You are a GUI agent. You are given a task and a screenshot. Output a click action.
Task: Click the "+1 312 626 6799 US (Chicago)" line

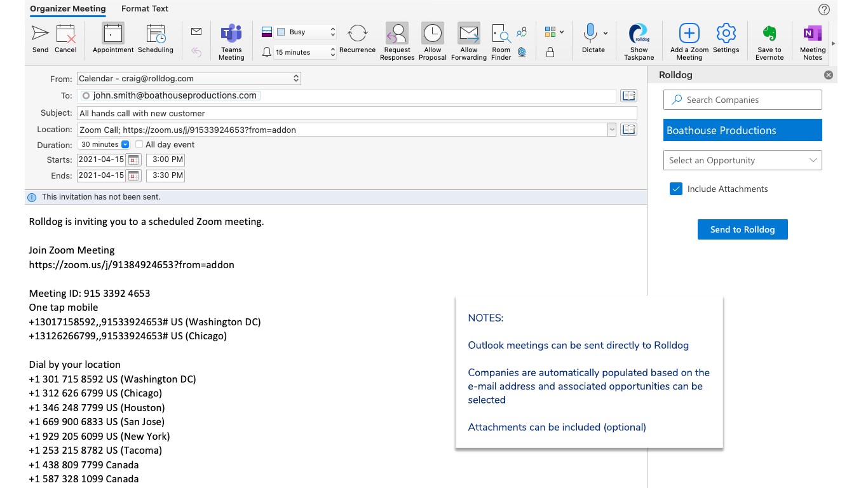coord(95,393)
